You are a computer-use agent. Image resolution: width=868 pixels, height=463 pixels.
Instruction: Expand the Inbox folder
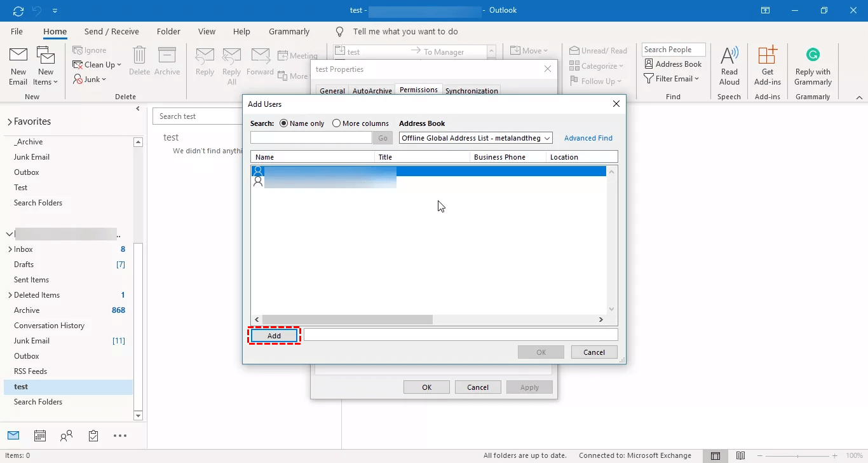tap(10, 249)
